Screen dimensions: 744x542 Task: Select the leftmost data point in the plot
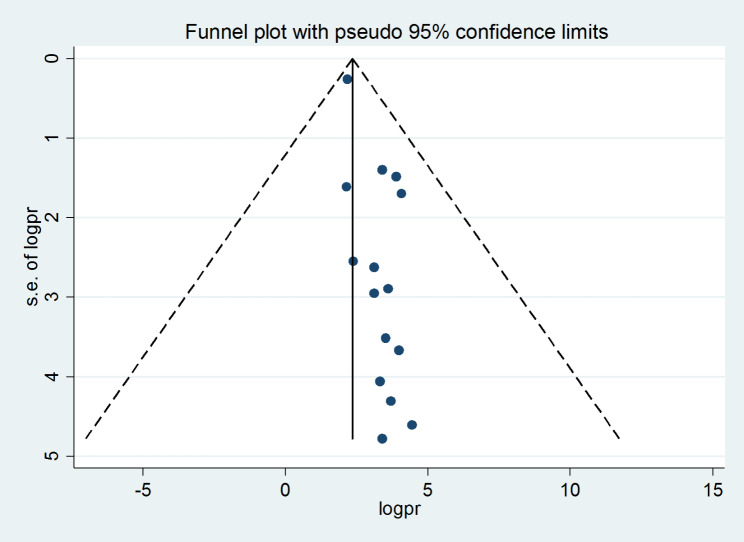[x=346, y=187]
